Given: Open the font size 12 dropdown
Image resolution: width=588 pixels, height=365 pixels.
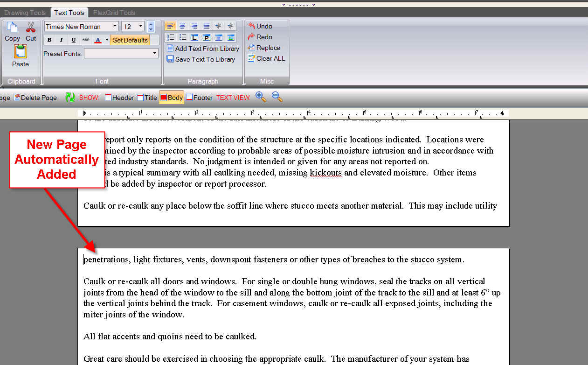Looking at the screenshot, I should pyautogui.click(x=141, y=27).
